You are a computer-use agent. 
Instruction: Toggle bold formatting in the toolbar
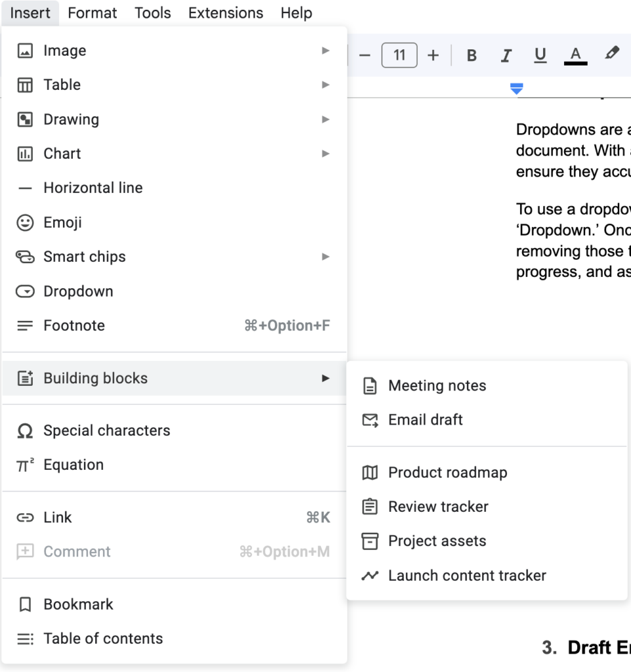click(471, 55)
